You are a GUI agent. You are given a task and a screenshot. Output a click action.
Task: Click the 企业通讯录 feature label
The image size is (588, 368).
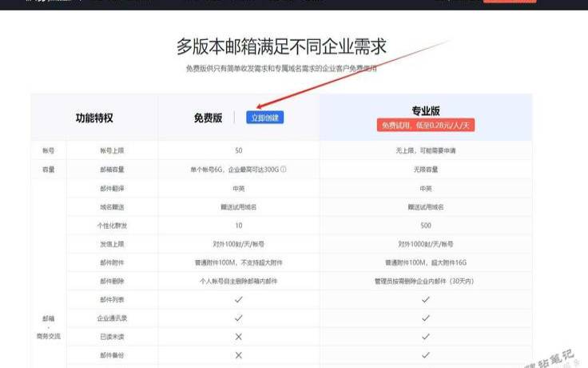pos(112,318)
